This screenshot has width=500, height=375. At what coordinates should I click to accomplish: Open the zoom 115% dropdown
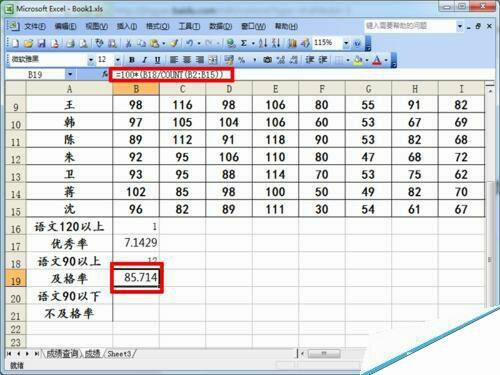coord(346,43)
